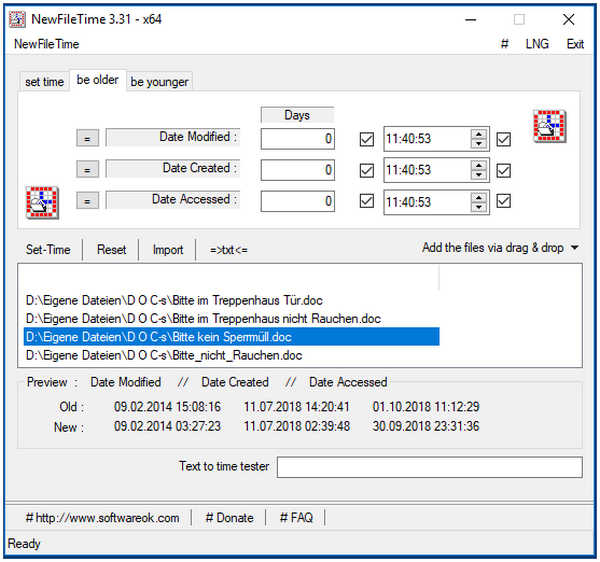Toggle the checkbox left of Date Accessed time
The height and width of the screenshot is (562, 600).
(x=367, y=201)
